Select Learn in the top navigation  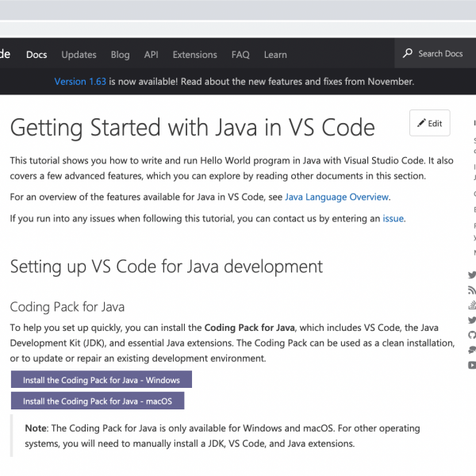(x=275, y=55)
